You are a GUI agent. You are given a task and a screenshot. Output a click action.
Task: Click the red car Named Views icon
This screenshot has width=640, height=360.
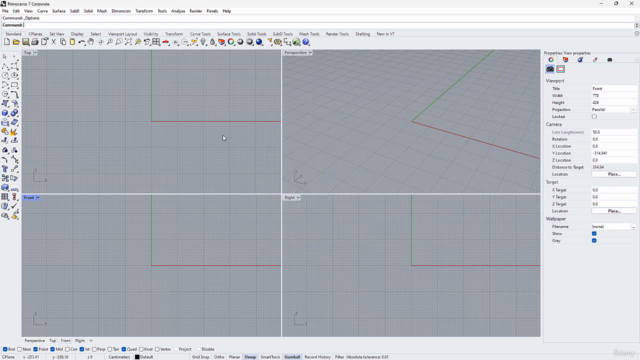166,42
